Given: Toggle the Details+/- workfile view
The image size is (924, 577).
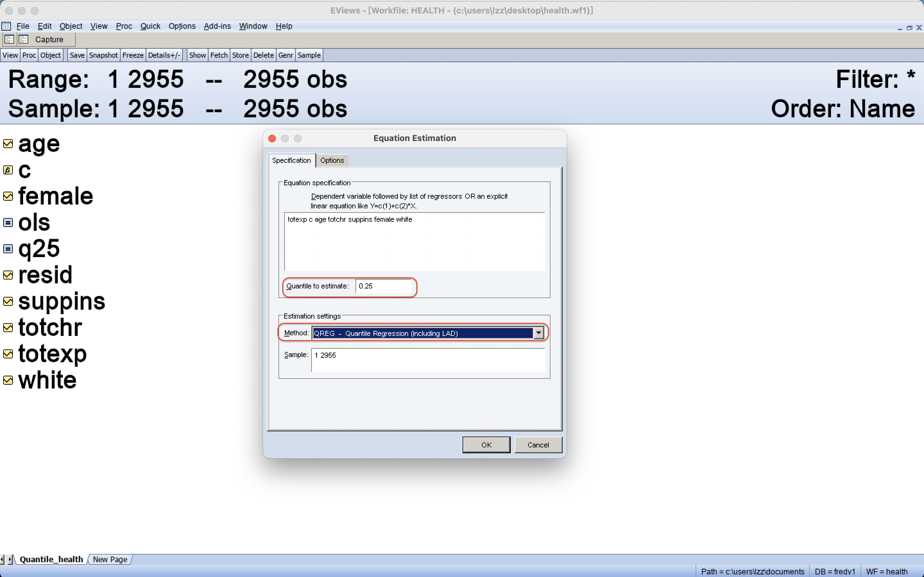Looking at the screenshot, I should coord(164,55).
